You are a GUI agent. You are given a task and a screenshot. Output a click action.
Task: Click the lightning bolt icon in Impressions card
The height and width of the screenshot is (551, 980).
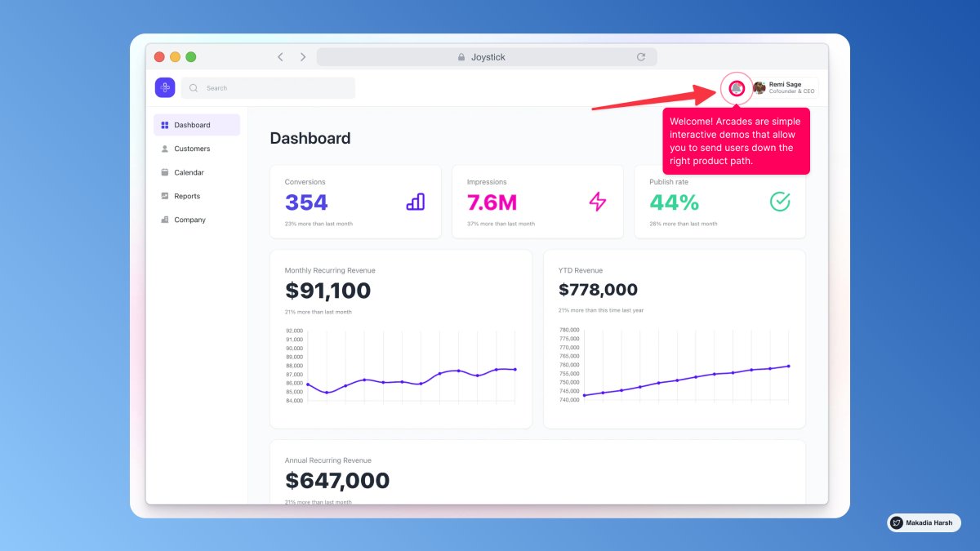coord(598,202)
